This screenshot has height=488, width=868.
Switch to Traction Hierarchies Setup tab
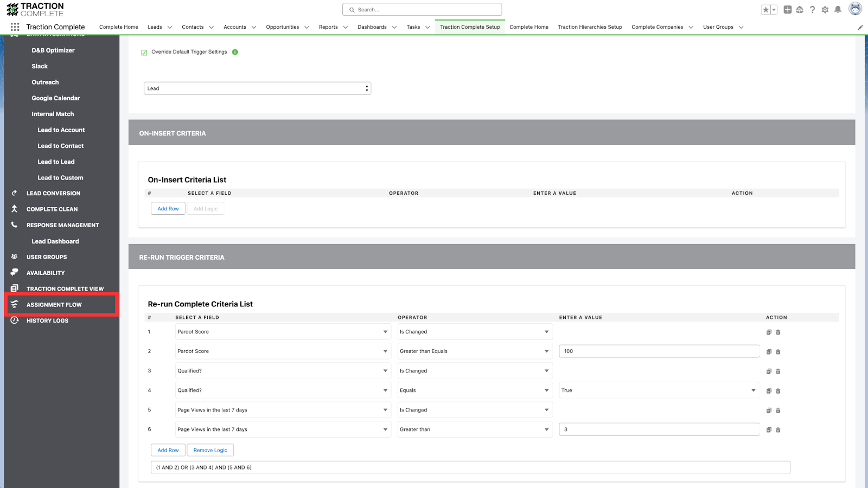pos(590,27)
